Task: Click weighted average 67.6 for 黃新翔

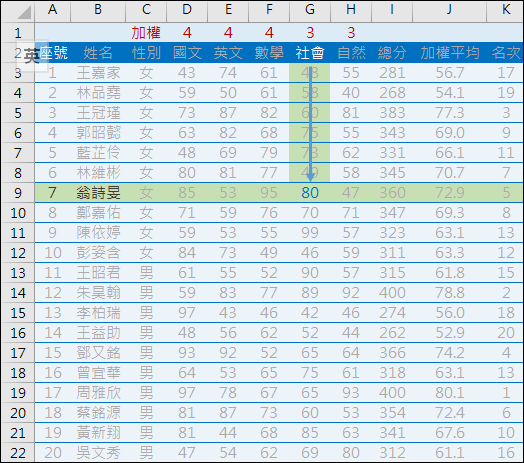Action: pyautogui.click(x=449, y=433)
